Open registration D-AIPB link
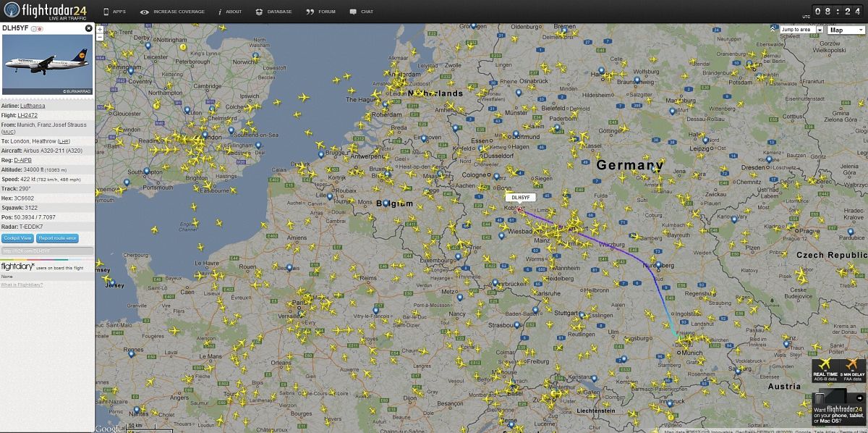 pos(23,160)
